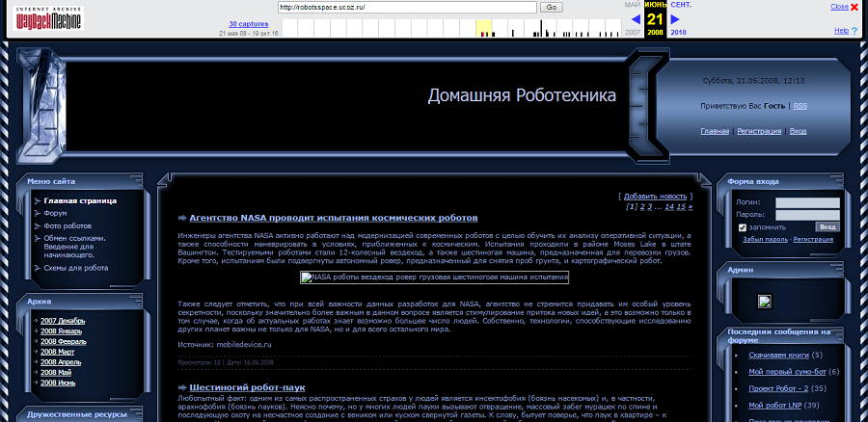Click Источник: mobiledevice.ru text

(225, 345)
